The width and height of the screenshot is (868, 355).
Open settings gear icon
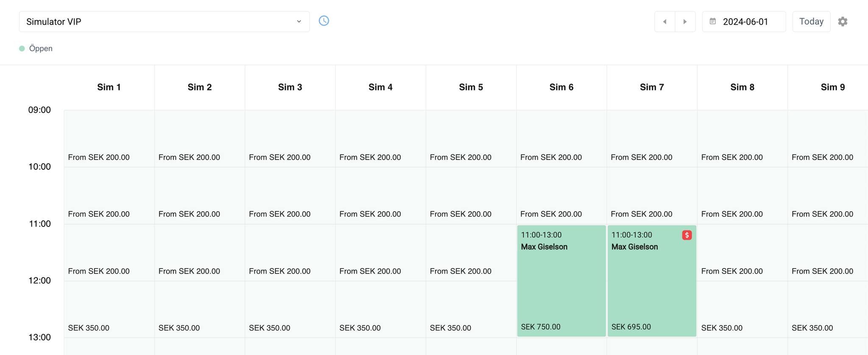[x=843, y=22]
